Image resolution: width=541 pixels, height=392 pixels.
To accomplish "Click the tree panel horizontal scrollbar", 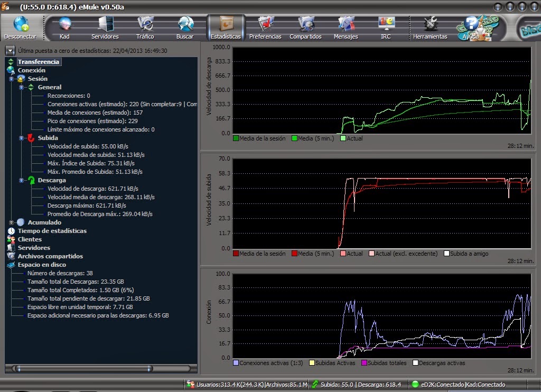I will [x=101, y=369].
